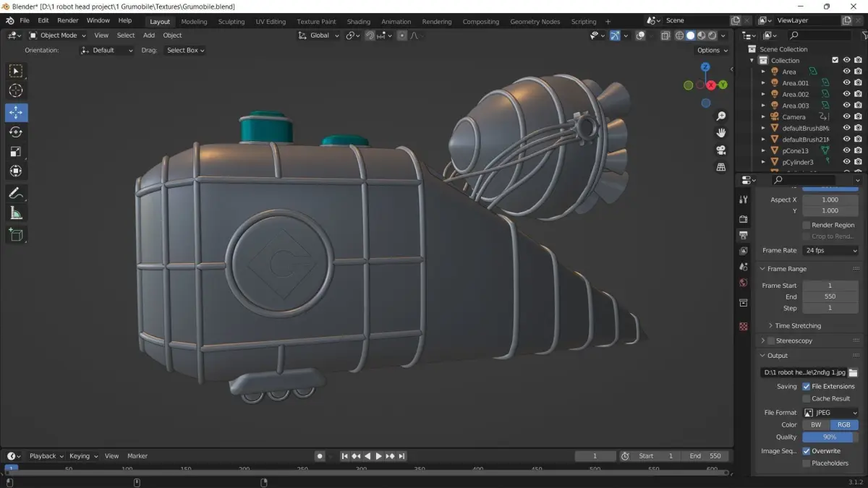This screenshot has height=488, width=868.
Task: Click the red X axis gizmo
Action: click(x=711, y=85)
